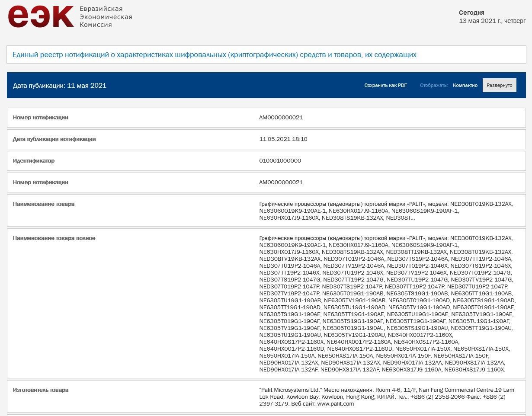Click the 'Наименование товара полное' label

coord(54,238)
